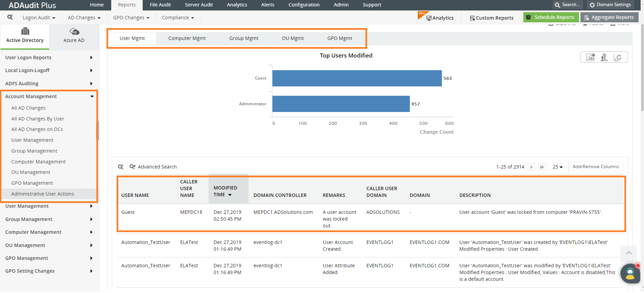Open the Logon Audit dropdown
644x293 pixels.
coord(39,18)
